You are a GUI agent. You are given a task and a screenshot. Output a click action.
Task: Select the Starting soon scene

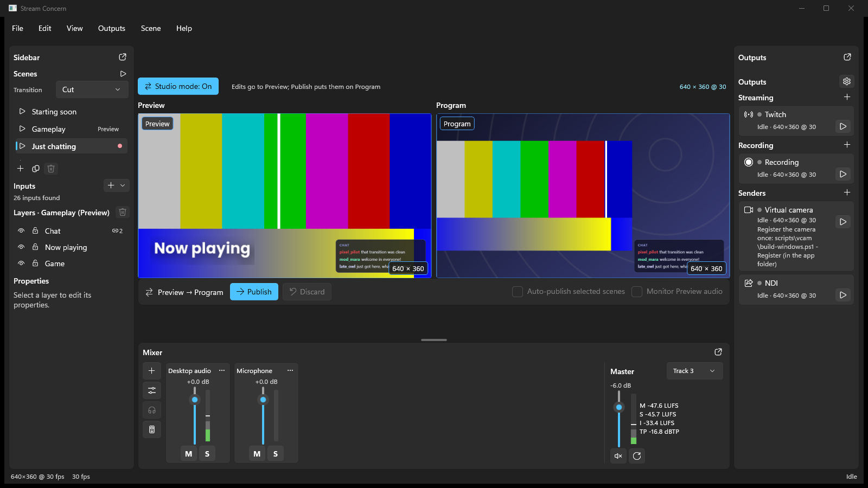pos(72,112)
